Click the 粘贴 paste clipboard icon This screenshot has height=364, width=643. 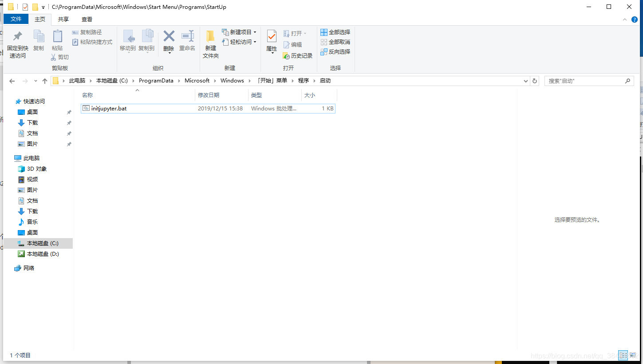click(57, 36)
